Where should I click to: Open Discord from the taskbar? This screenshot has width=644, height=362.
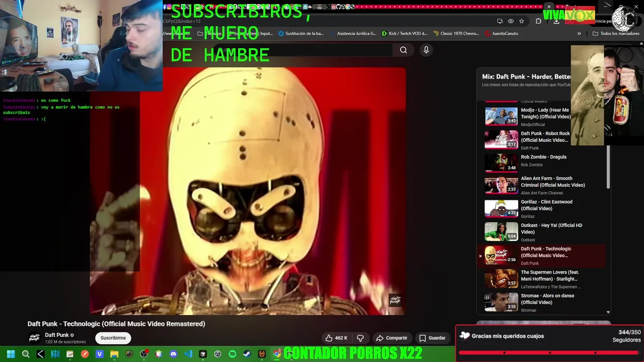pos(174,354)
